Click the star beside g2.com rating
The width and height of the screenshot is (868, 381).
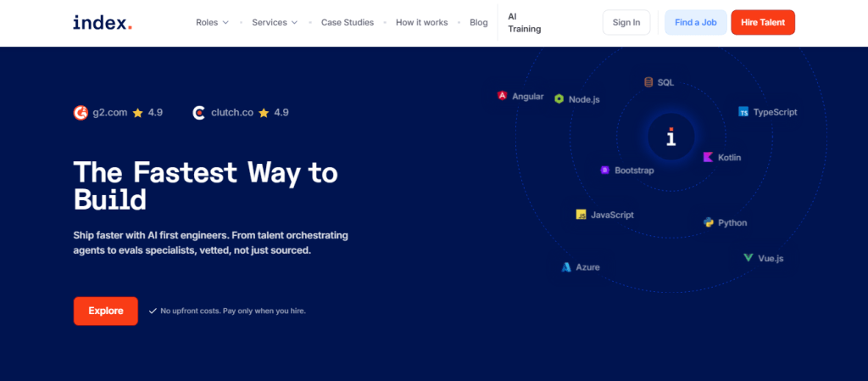click(138, 113)
